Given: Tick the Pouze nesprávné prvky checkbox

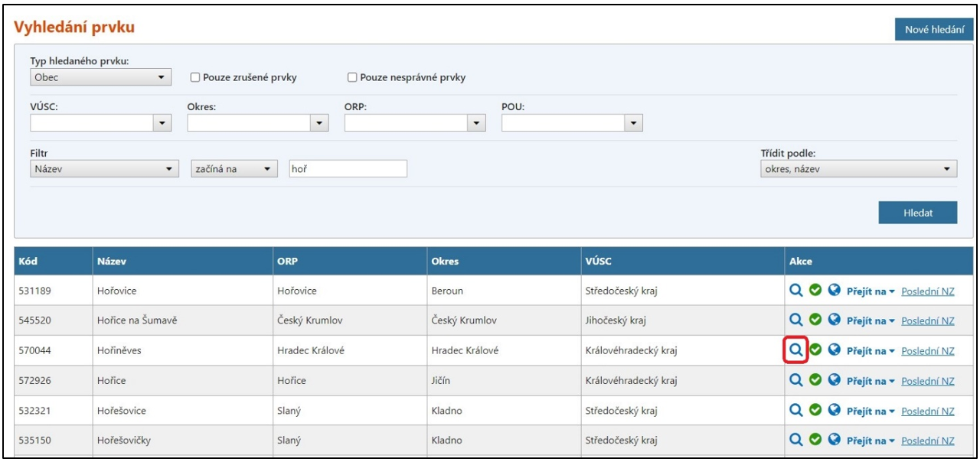Looking at the screenshot, I should 353,77.
